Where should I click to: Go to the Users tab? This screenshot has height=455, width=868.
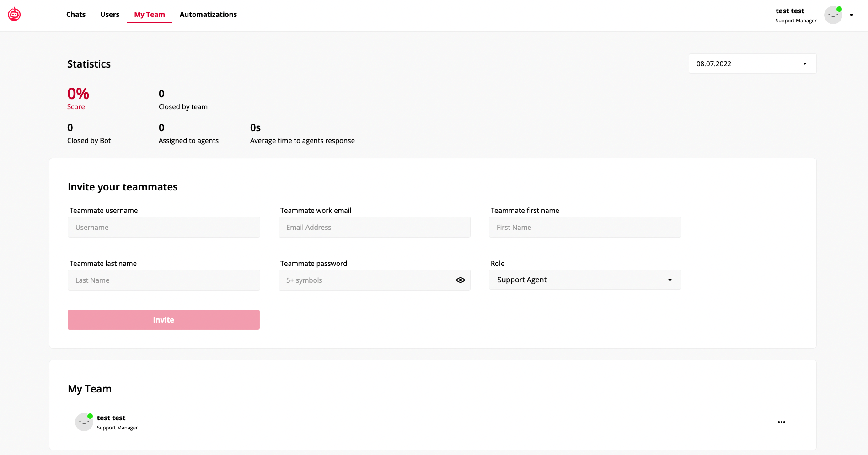pos(110,15)
